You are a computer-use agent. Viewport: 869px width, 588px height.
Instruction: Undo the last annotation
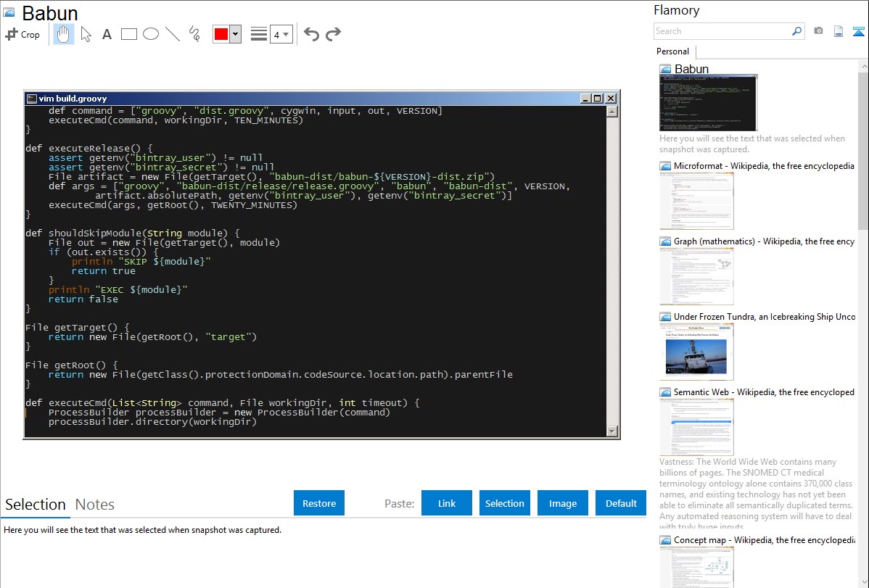point(311,34)
